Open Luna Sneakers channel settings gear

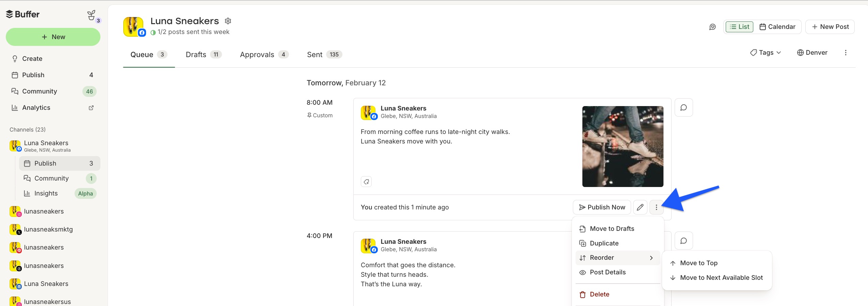pos(228,20)
